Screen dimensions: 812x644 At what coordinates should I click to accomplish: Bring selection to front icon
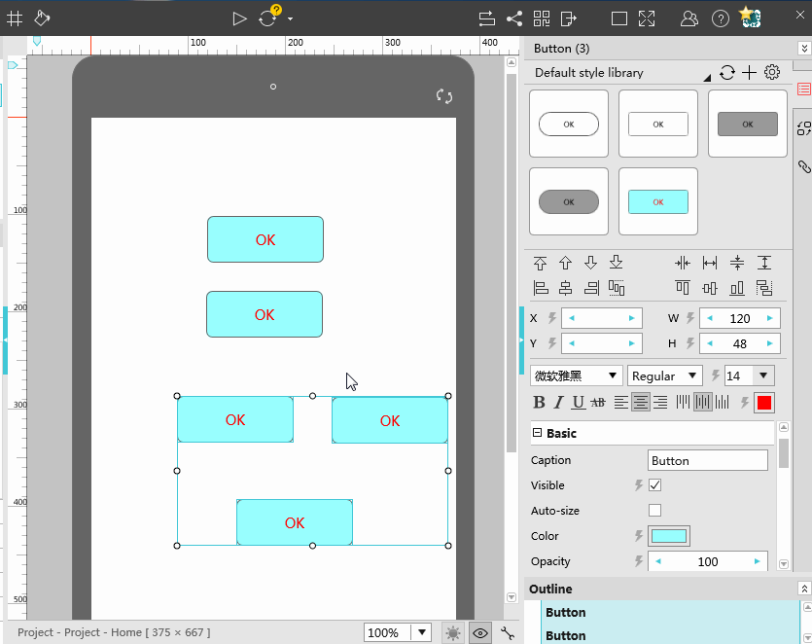(x=540, y=263)
